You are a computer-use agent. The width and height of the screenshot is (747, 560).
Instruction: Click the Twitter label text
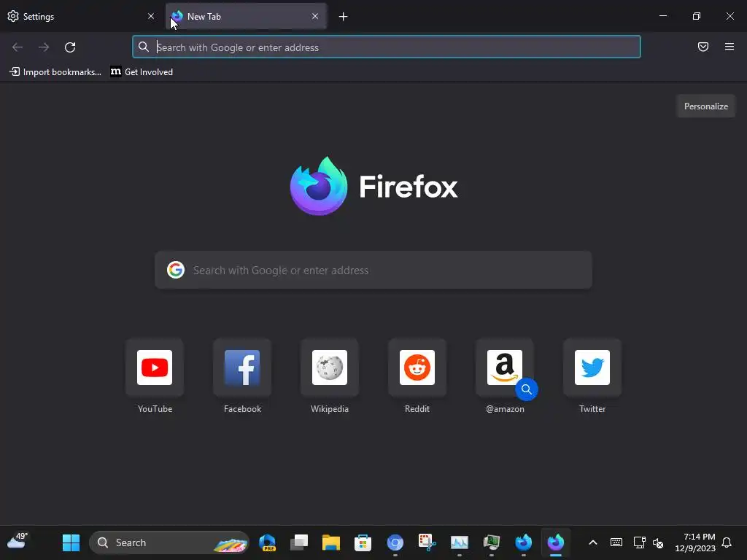click(592, 408)
